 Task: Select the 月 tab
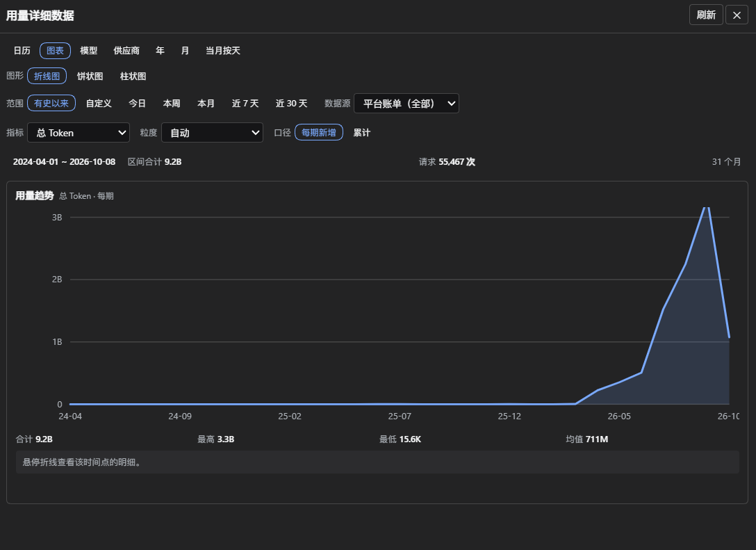(x=185, y=51)
